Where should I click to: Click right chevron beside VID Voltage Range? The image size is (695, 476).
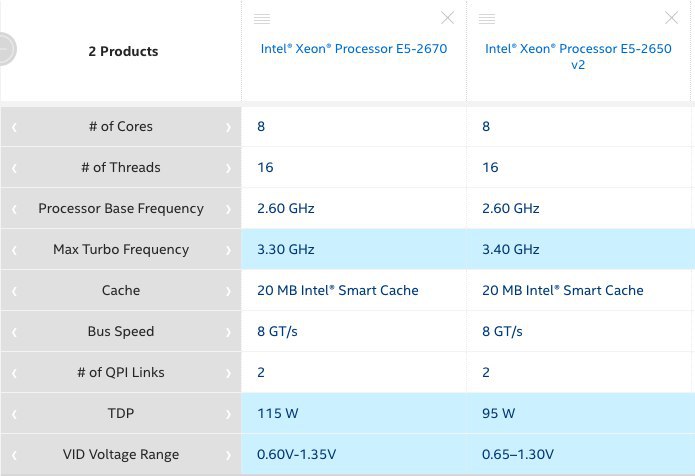coord(228,455)
